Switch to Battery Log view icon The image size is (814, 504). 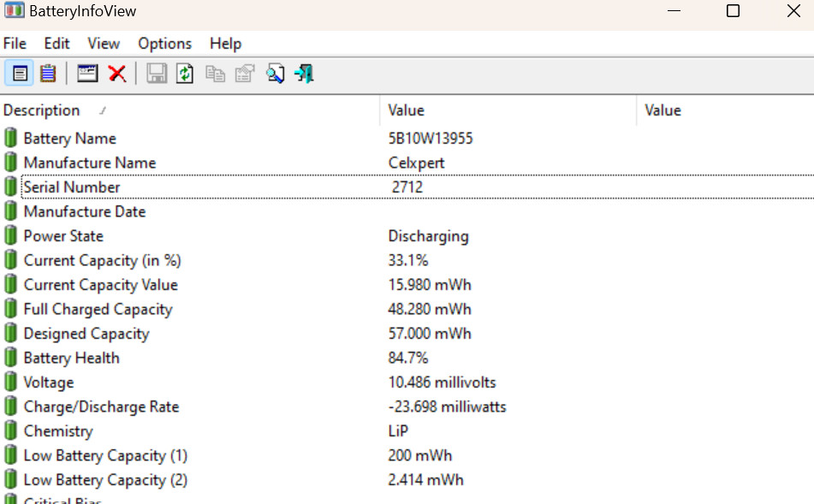click(48, 74)
